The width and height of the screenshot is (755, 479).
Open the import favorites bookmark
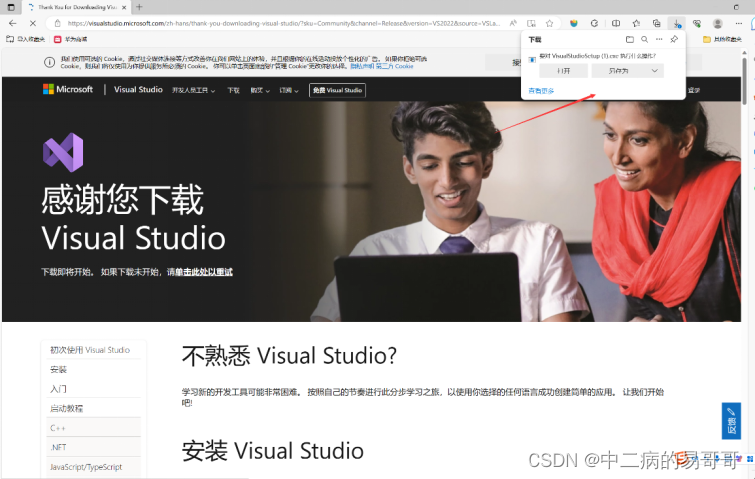pyautogui.click(x=26, y=39)
